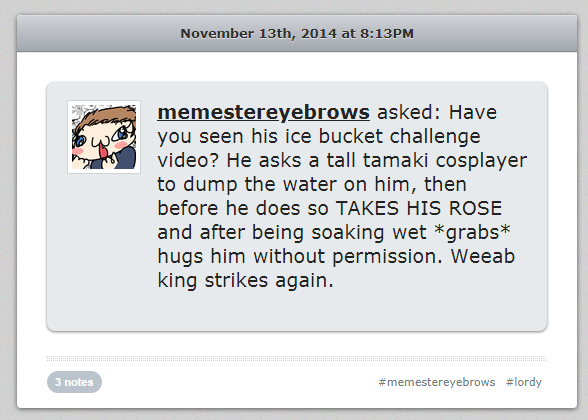Open the 3 notes button
Screen dimensions: 588x420
click(x=74, y=382)
